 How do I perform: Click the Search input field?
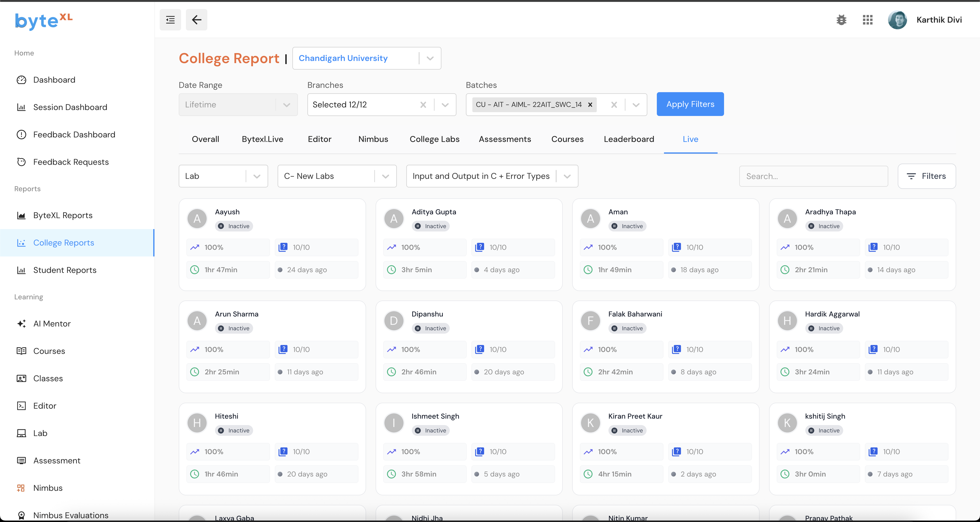click(813, 176)
